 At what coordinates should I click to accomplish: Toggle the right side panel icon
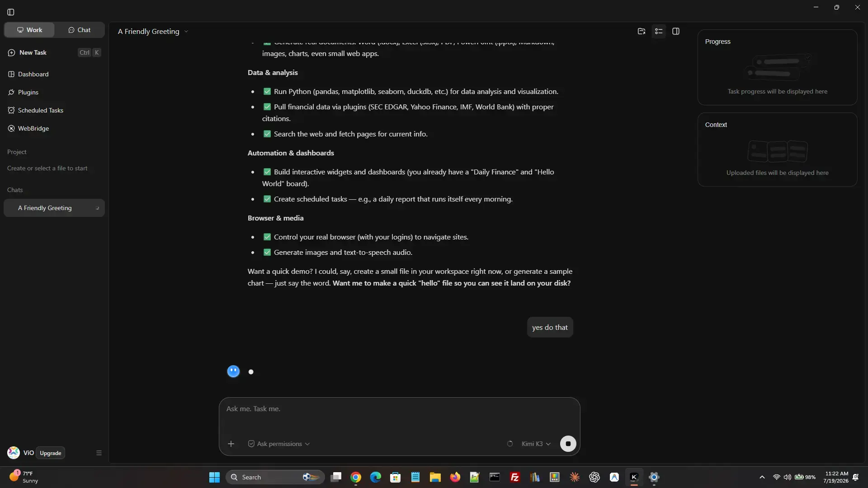pos(676,31)
